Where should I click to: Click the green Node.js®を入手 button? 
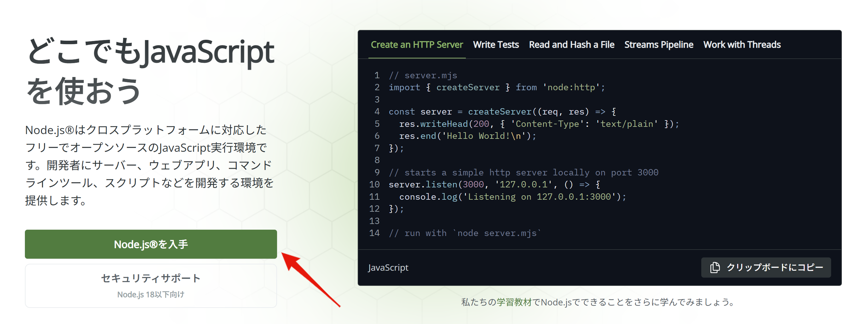(151, 244)
